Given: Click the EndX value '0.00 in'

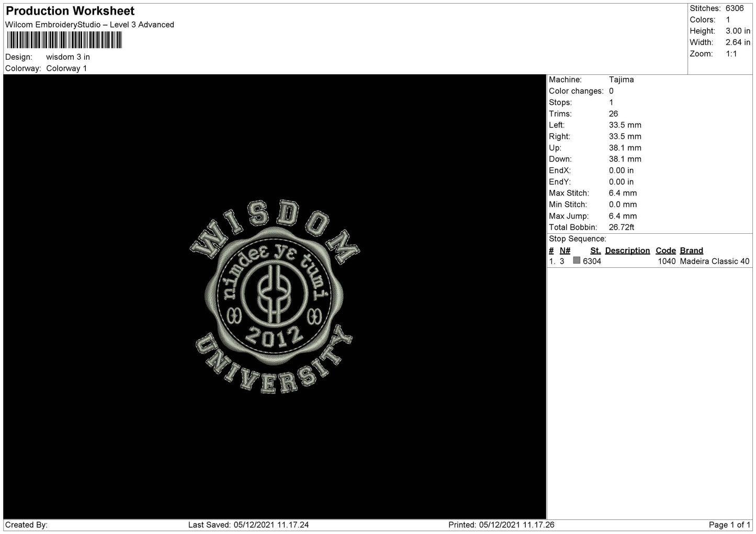Looking at the screenshot, I should (x=621, y=171).
